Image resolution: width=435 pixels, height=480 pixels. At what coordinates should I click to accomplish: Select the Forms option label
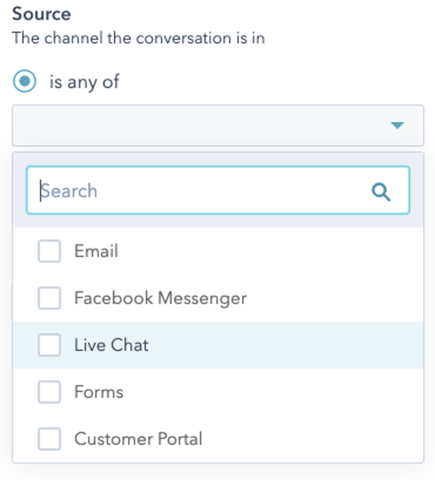coord(99,392)
